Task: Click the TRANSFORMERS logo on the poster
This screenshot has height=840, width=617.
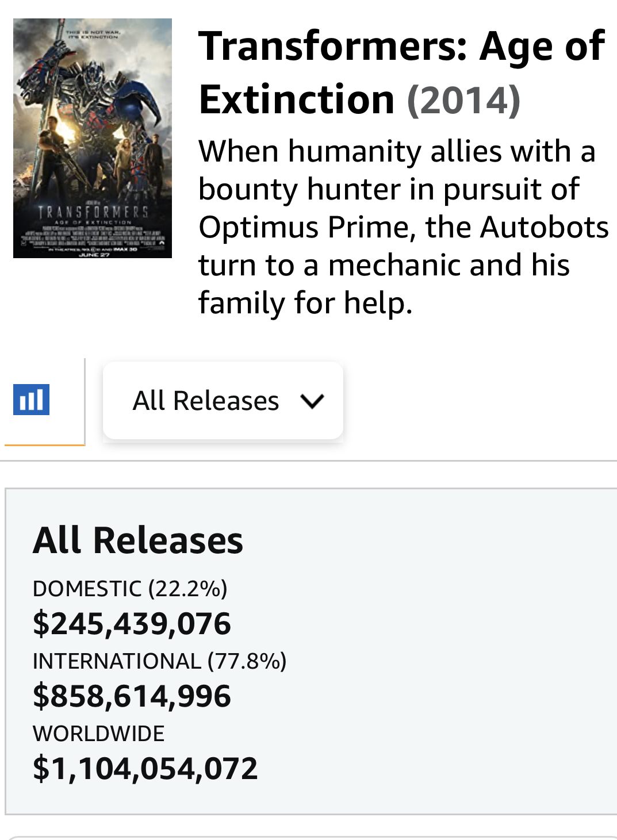Action: [x=93, y=212]
